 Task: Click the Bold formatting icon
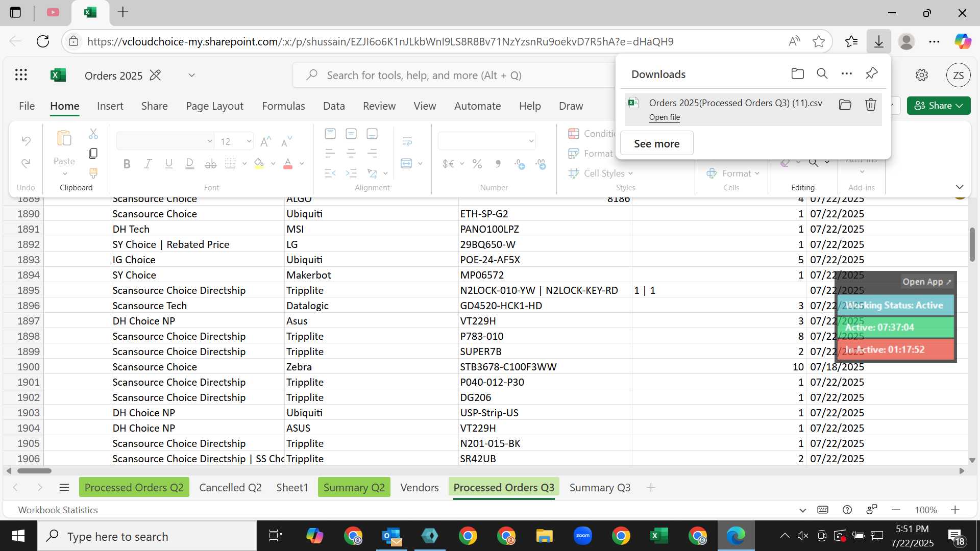tap(127, 164)
